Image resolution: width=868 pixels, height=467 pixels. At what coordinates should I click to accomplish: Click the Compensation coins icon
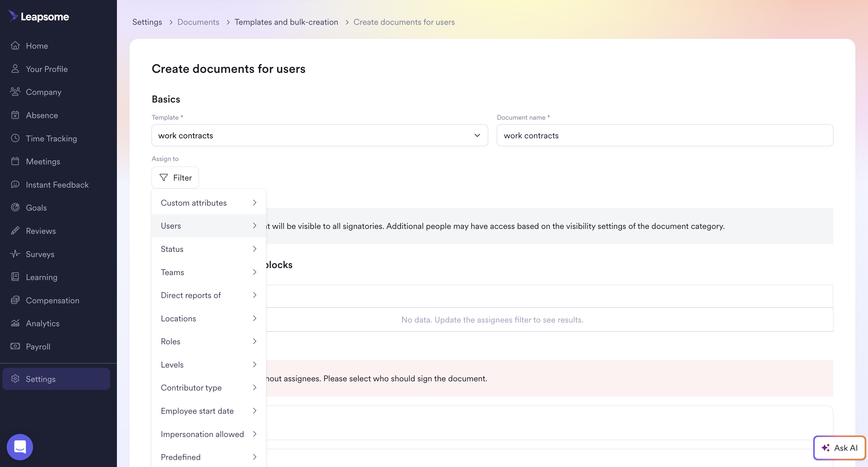[15, 300]
